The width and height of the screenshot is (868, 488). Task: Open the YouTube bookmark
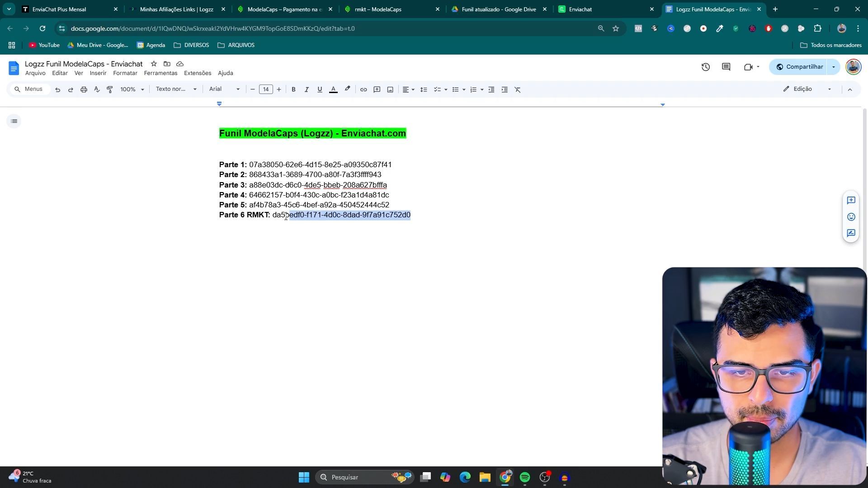tap(44, 45)
